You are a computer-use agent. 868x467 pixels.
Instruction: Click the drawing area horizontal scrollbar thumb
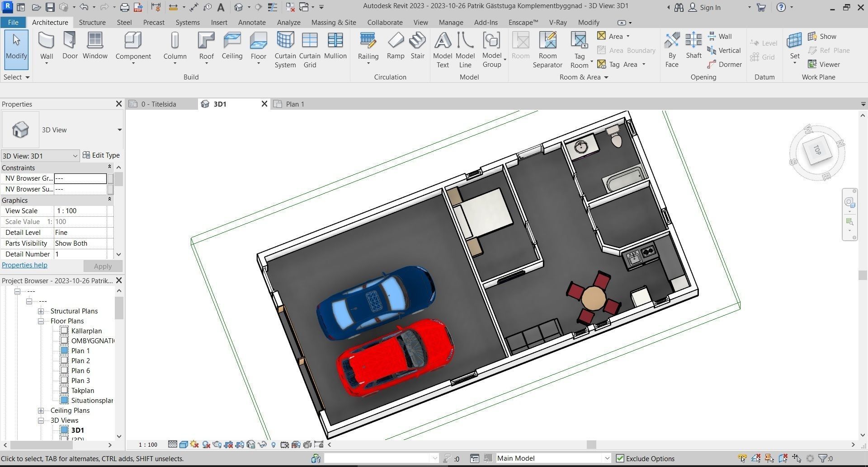click(x=591, y=445)
